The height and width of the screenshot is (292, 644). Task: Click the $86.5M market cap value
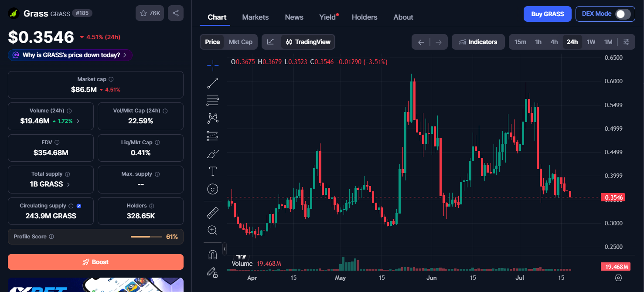84,89
